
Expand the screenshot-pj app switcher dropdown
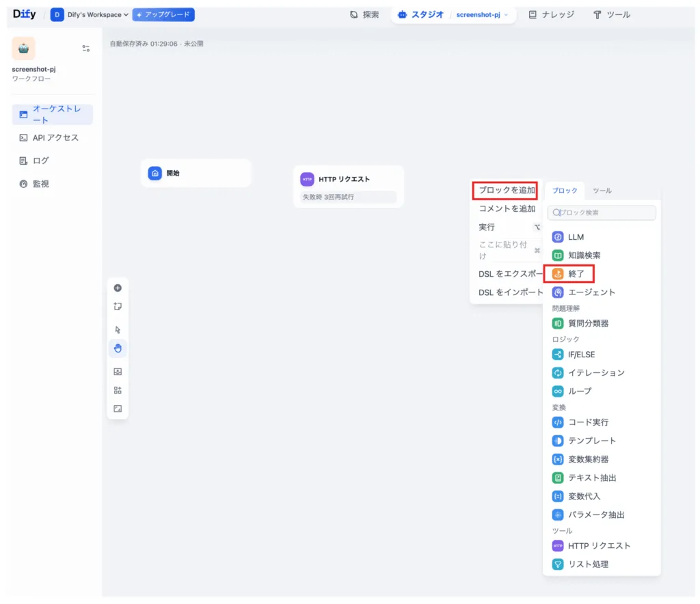point(483,14)
